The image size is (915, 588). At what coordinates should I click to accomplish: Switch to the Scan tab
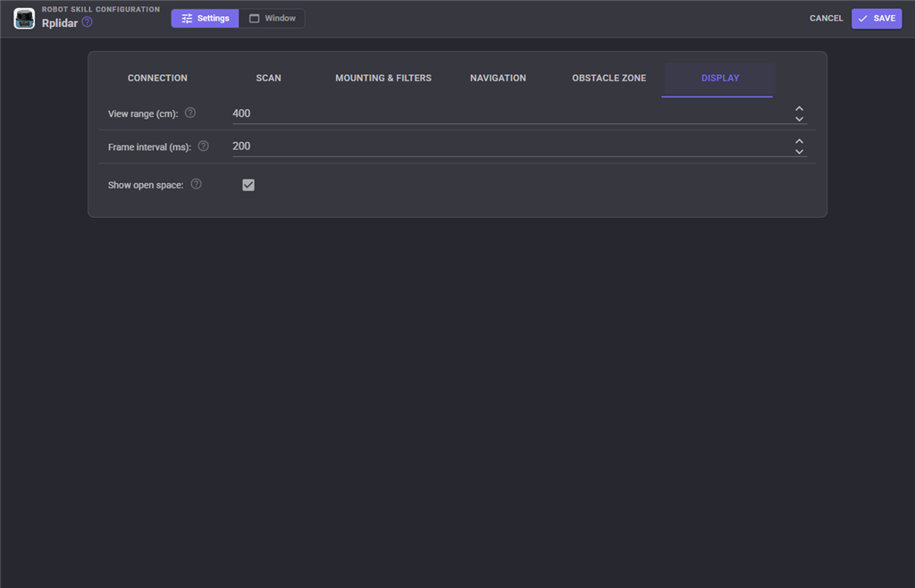[268, 78]
